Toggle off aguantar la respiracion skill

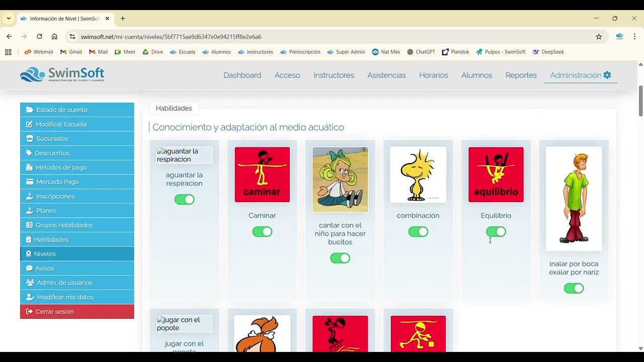pos(184,200)
